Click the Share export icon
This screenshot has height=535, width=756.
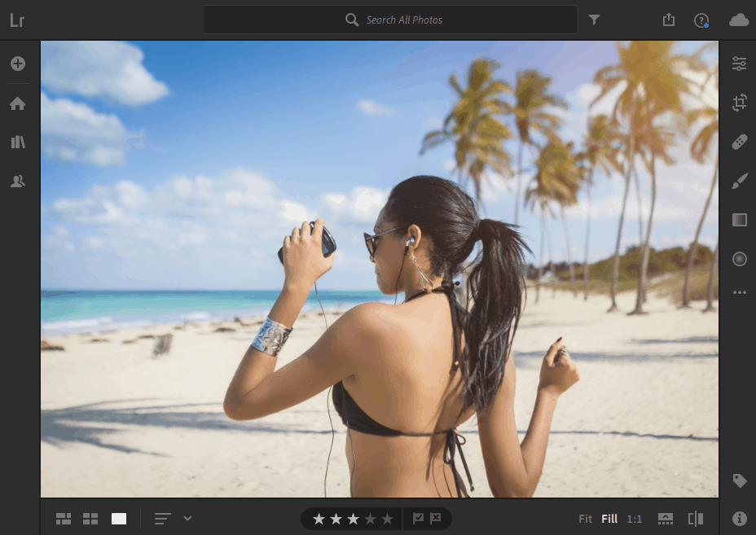point(669,20)
